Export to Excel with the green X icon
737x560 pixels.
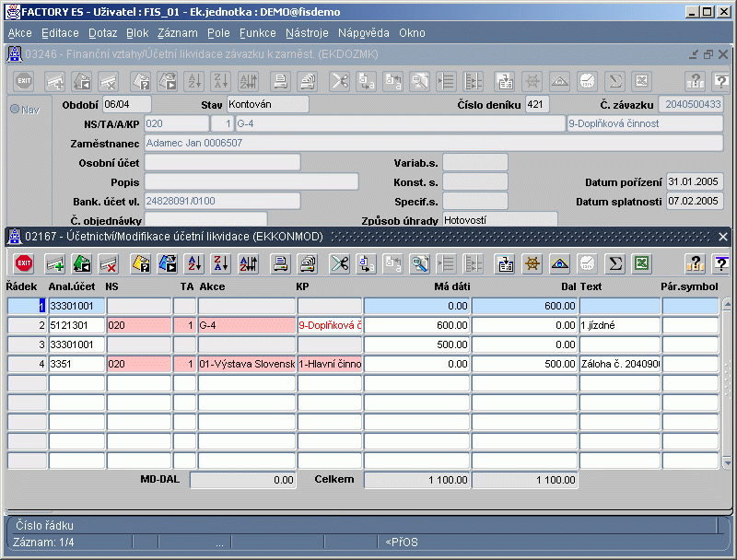pyautogui.click(x=642, y=264)
